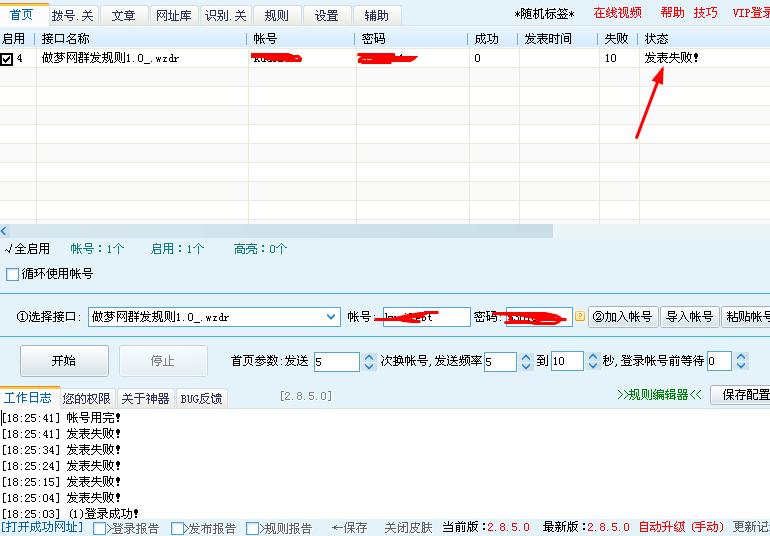
Task: Click the 帐号 input field
Action: tap(422, 317)
